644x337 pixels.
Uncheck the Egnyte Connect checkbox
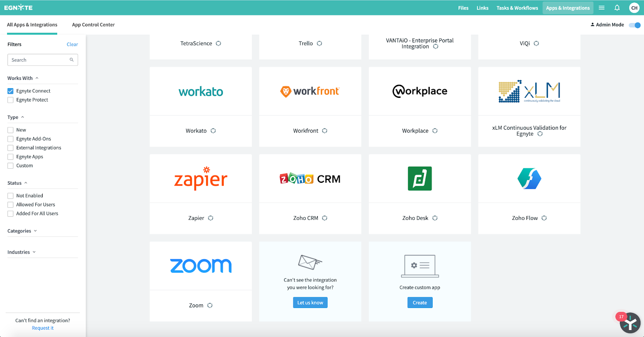(x=10, y=91)
